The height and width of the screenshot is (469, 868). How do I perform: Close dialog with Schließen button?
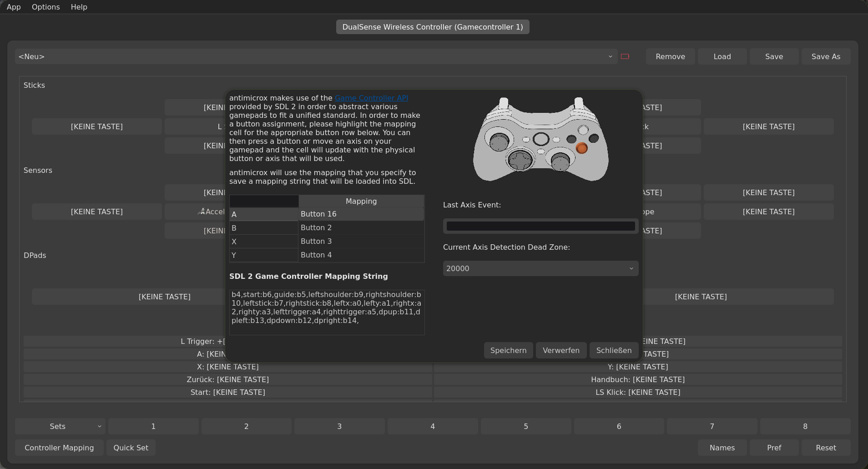[x=614, y=350]
